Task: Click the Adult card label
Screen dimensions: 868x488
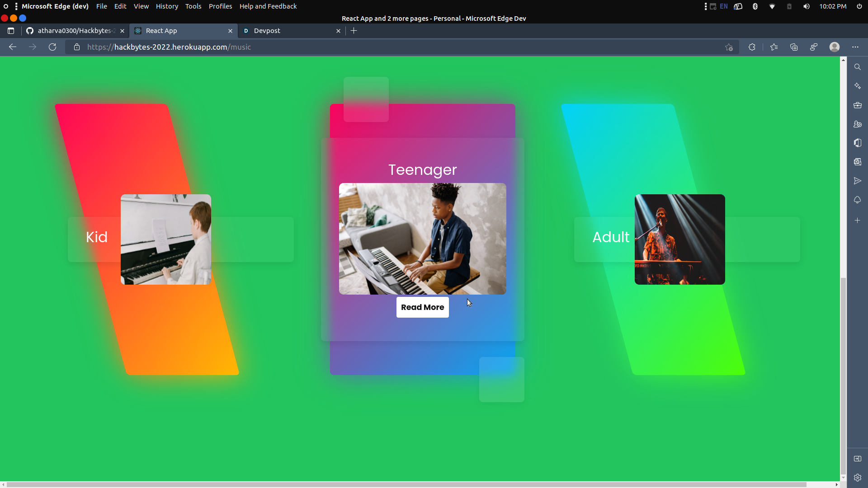Action: (x=610, y=237)
